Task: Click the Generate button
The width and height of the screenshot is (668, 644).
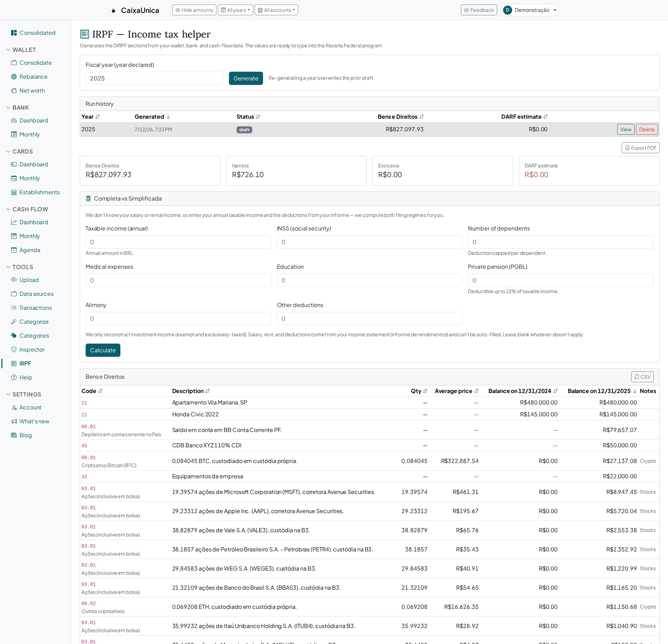Action: click(x=246, y=78)
